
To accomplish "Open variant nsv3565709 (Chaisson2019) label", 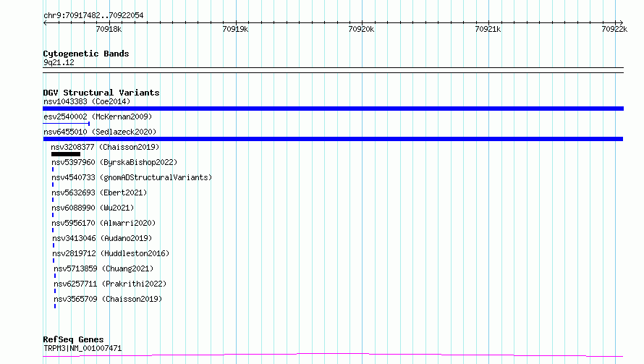I will click(x=108, y=299).
